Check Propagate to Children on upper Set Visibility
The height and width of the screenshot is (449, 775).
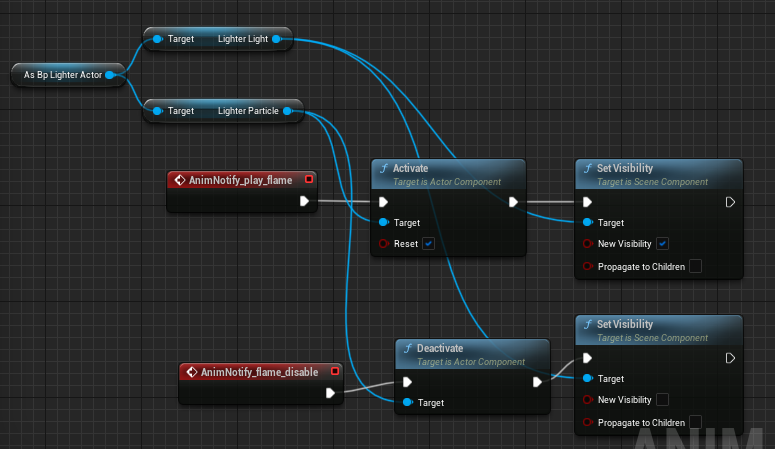coord(695,266)
